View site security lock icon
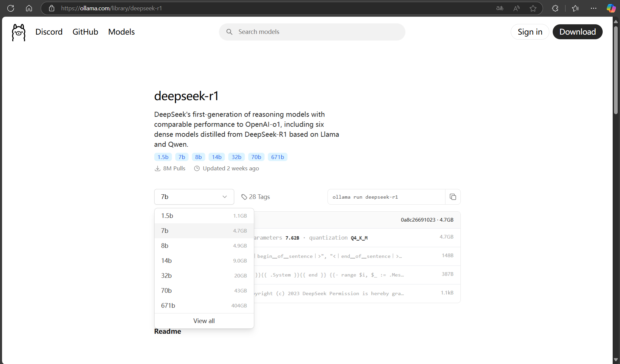 click(x=52, y=8)
